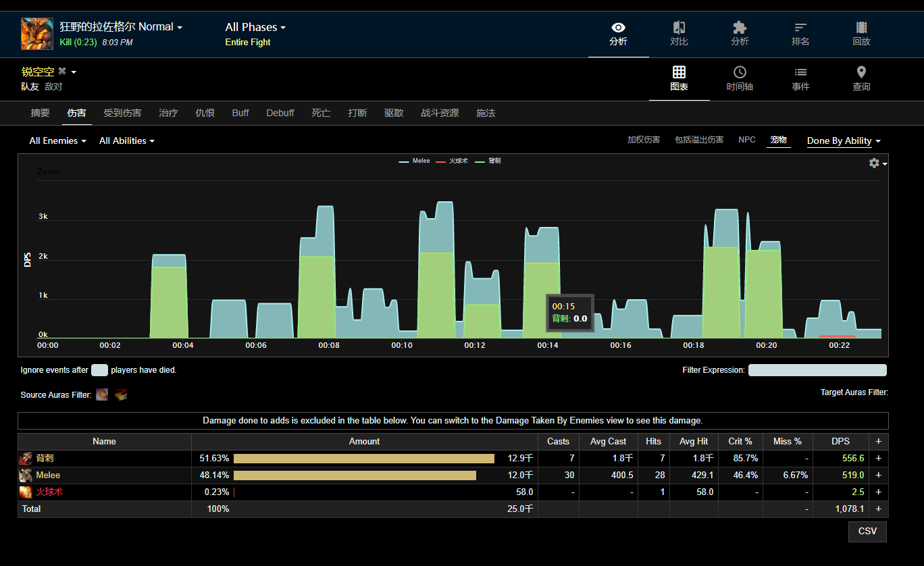Image resolution: width=924 pixels, height=566 pixels.
Task: Click the 背刺 ability icon in table
Action: [26, 459]
